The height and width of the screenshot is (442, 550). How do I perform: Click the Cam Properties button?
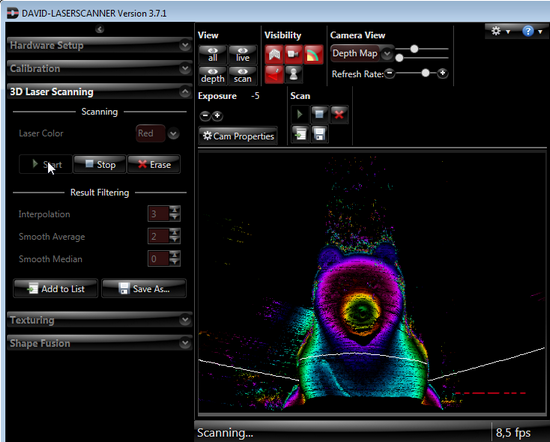pos(238,136)
